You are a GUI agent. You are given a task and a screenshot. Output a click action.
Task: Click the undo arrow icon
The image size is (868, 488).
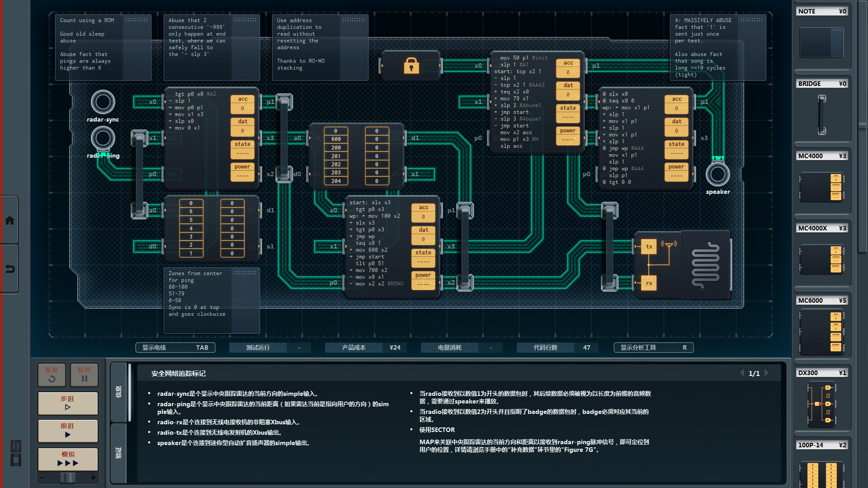click(9, 269)
